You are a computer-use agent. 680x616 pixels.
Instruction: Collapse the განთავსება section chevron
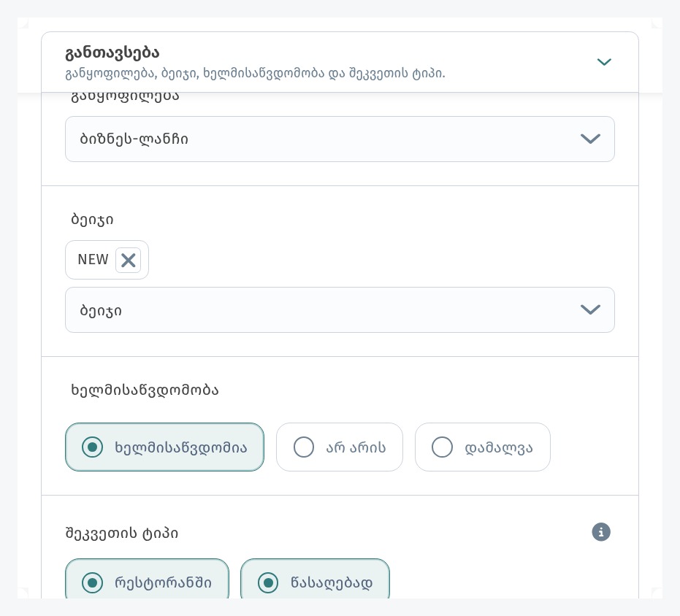pos(604,62)
